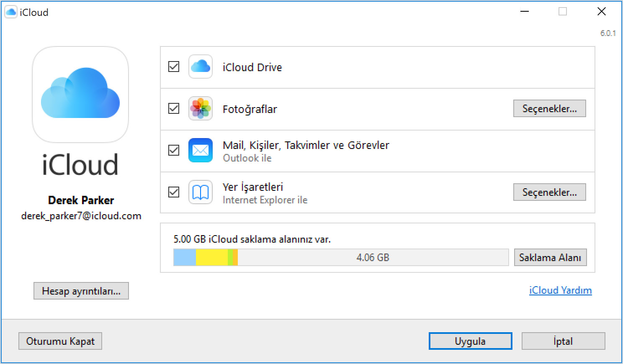623x364 pixels.
Task: Click the 'Internet Explorer ile' subtitle
Action: click(x=265, y=200)
